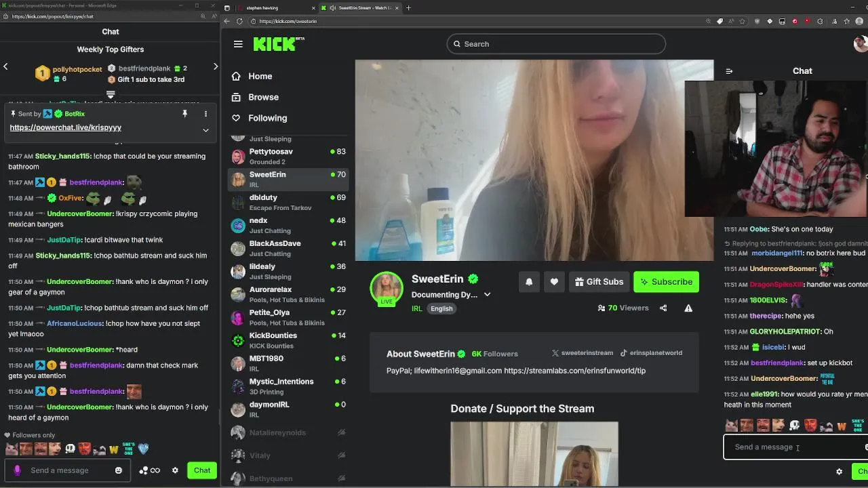Click donate panel image thumbnail

(534, 453)
